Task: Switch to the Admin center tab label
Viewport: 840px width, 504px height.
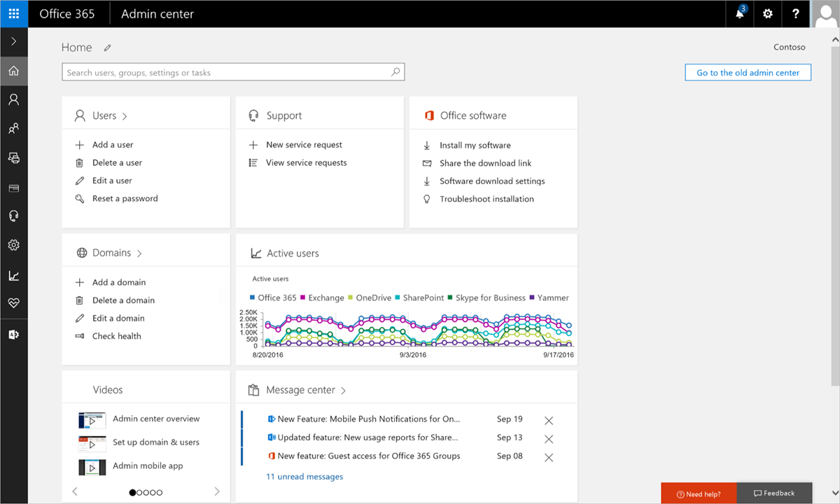Action: [x=157, y=13]
